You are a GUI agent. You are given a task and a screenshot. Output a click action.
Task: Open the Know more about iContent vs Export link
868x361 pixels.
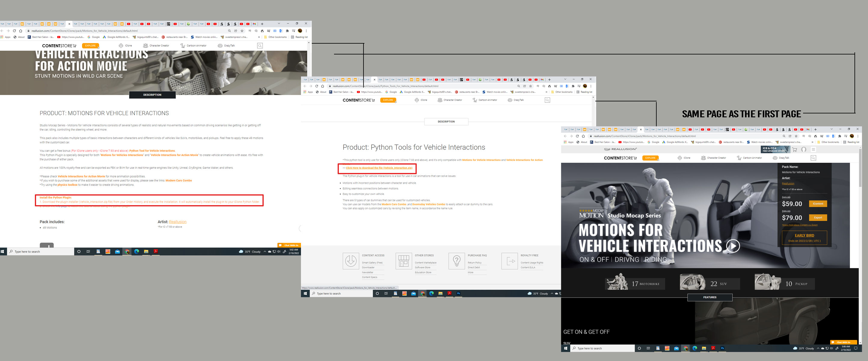pos(799,225)
